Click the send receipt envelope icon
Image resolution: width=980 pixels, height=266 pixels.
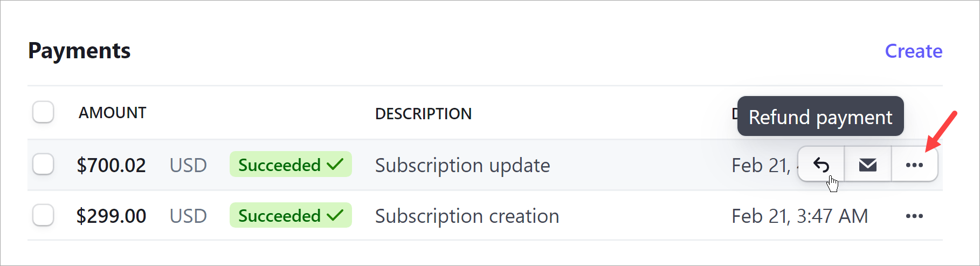pos(867,165)
